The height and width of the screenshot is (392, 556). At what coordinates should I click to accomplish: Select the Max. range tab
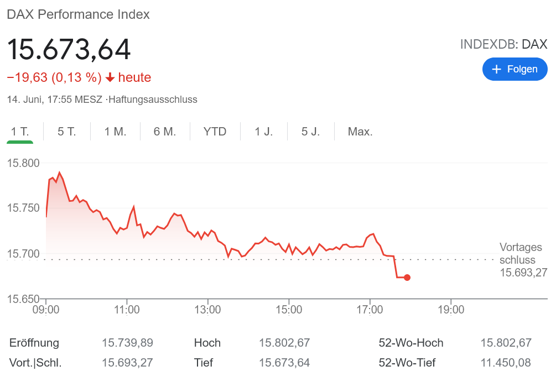[360, 132]
